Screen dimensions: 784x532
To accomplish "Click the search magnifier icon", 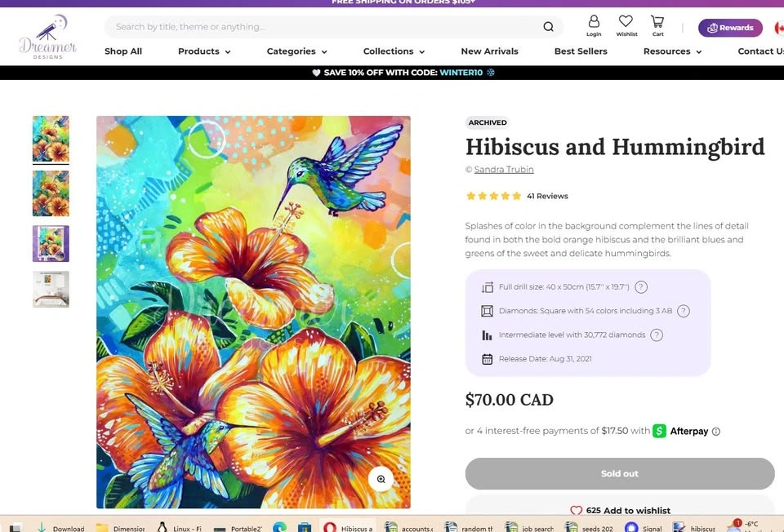I will (x=549, y=26).
